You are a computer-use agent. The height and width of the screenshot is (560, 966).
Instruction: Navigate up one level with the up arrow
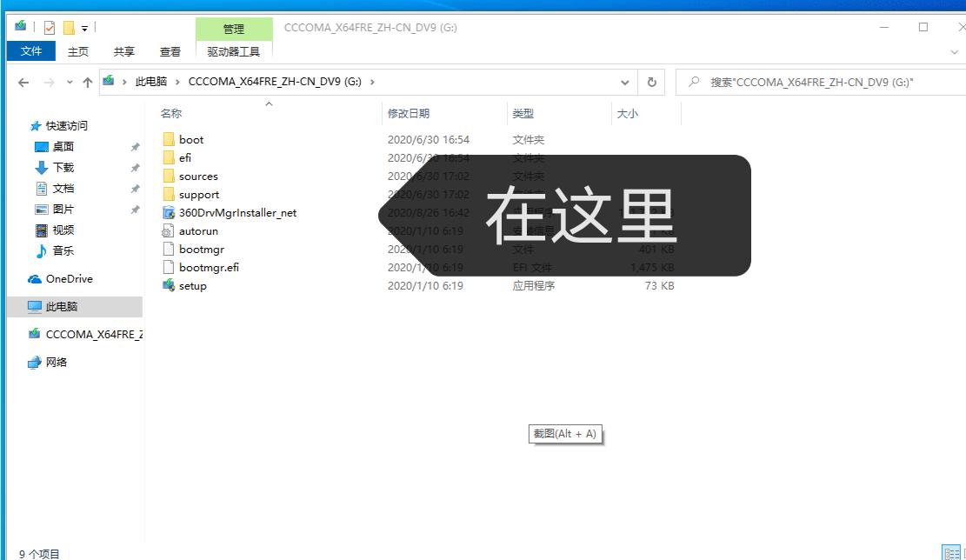tap(87, 82)
